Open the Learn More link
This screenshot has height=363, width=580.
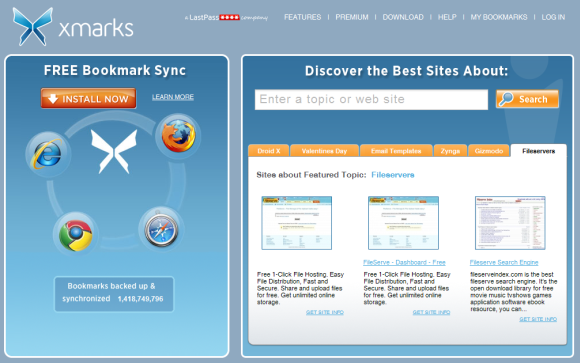tap(173, 97)
